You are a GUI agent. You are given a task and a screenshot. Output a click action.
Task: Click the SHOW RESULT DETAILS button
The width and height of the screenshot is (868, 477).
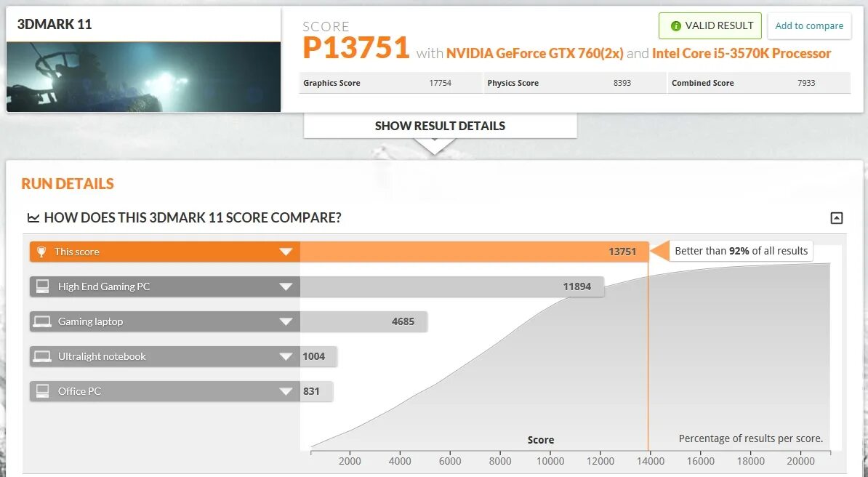point(438,125)
